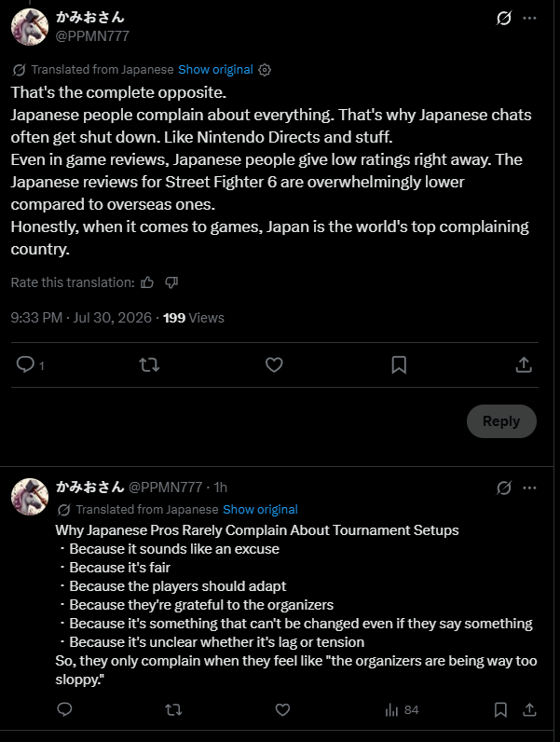Show original Japanese text of main post
The image size is (560, 742).
[x=215, y=70]
